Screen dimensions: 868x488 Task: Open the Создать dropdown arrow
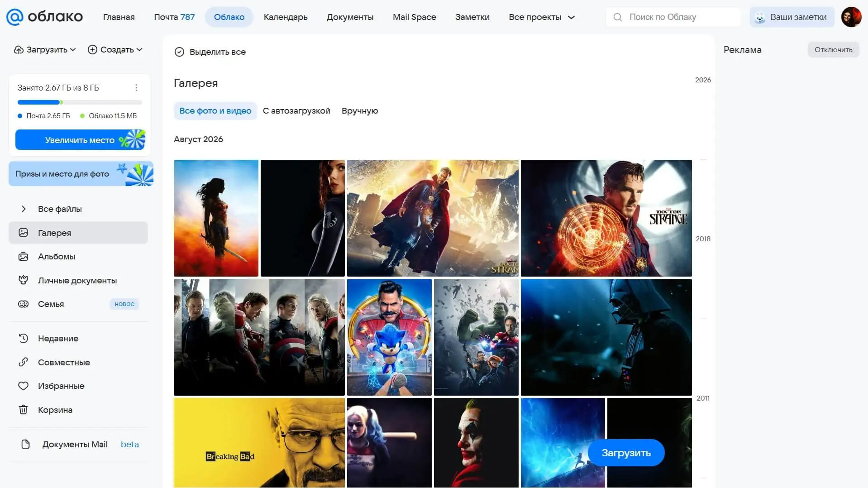[139, 50]
